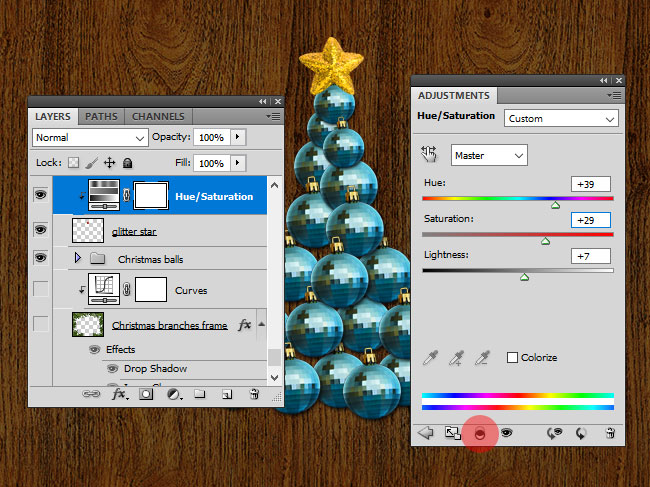The height and width of the screenshot is (487, 650).
Task: Switch to the Layers tab
Action: coord(53,116)
